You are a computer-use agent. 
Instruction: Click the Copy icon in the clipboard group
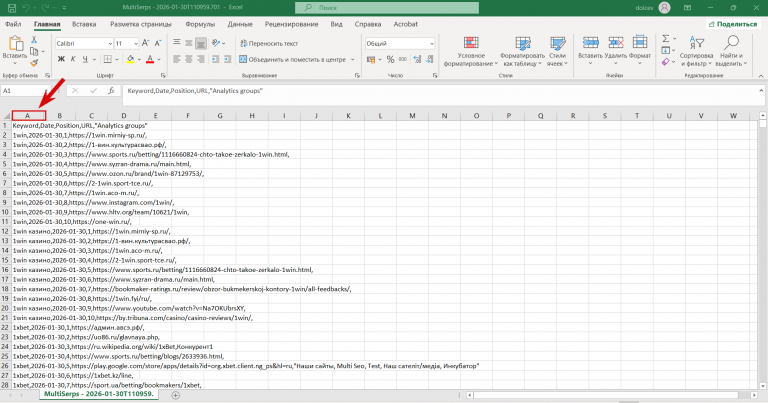point(34,51)
